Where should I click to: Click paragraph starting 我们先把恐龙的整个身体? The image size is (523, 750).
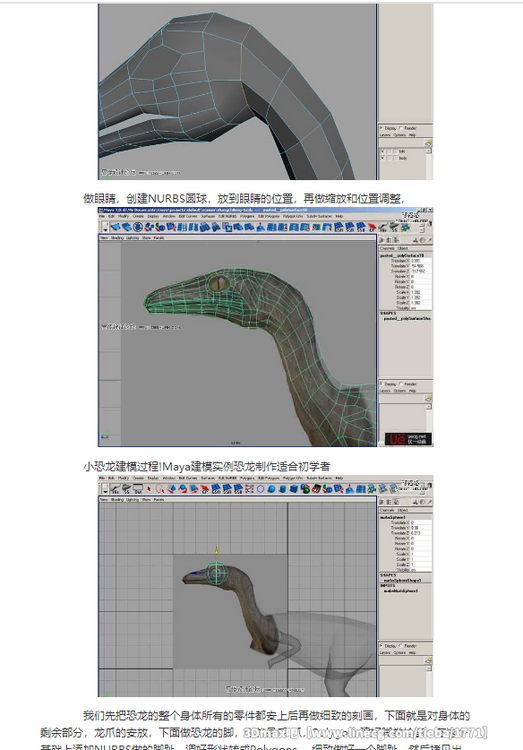(x=255, y=732)
